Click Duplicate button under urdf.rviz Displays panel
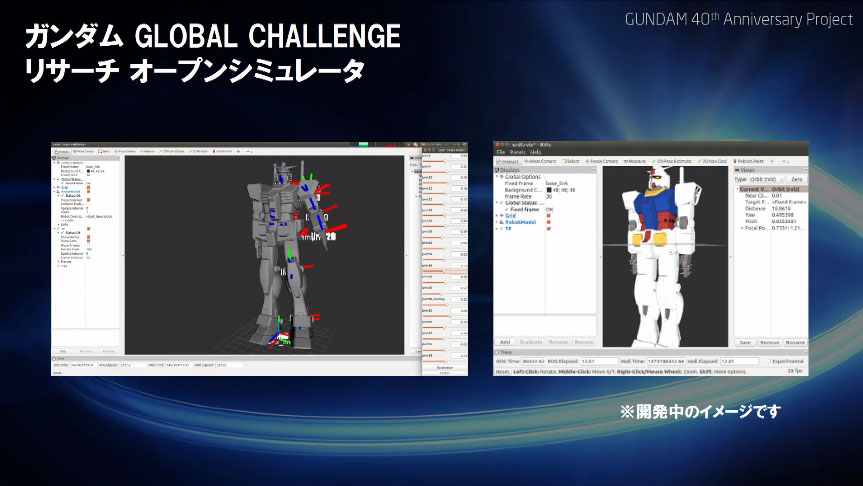Screen dimensions: 863x486 531,342
